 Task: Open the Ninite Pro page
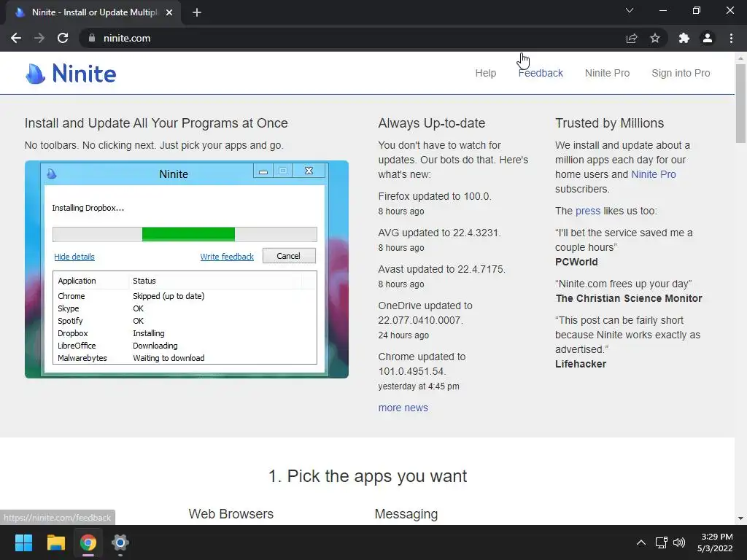tap(607, 73)
